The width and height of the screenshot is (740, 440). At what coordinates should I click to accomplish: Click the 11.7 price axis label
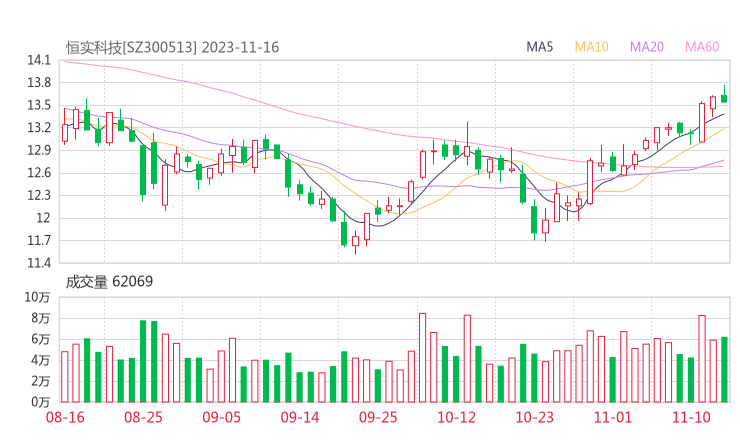(39, 240)
